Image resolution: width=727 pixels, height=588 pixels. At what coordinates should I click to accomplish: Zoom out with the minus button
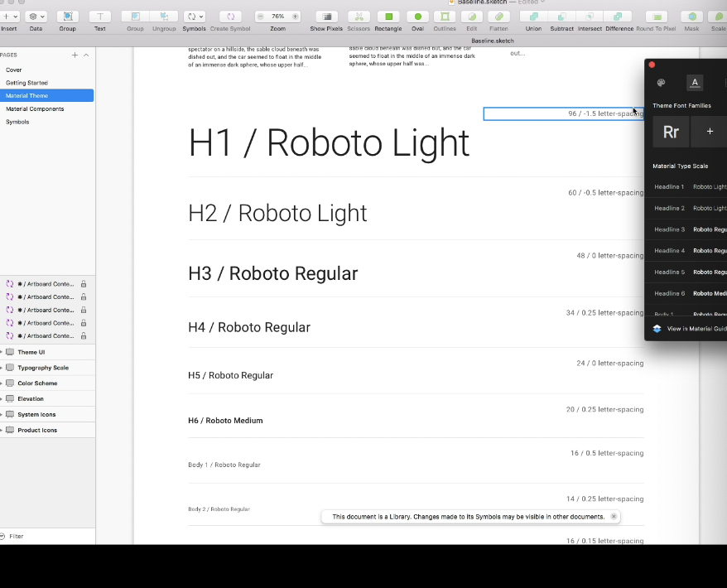click(261, 17)
